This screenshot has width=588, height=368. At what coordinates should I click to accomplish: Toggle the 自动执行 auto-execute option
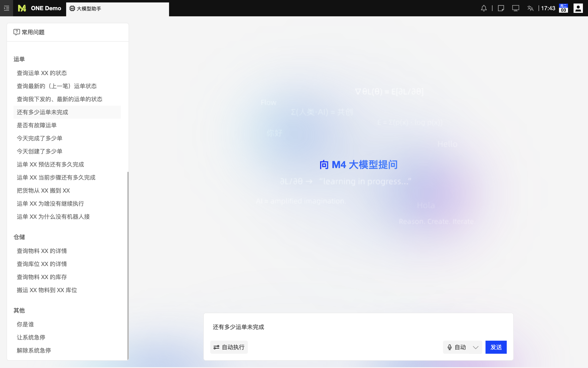click(x=229, y=347)
